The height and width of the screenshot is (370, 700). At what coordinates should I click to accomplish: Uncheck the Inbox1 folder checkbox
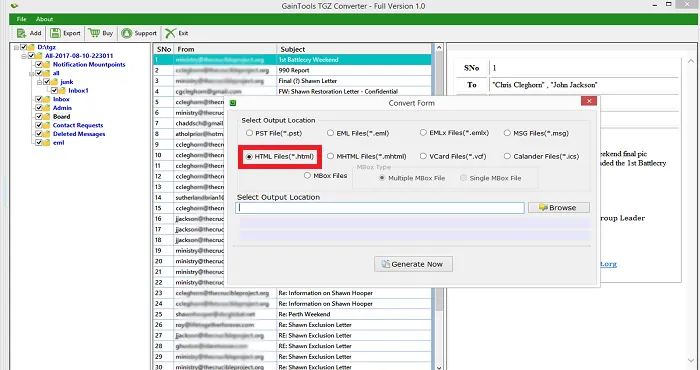54,91
